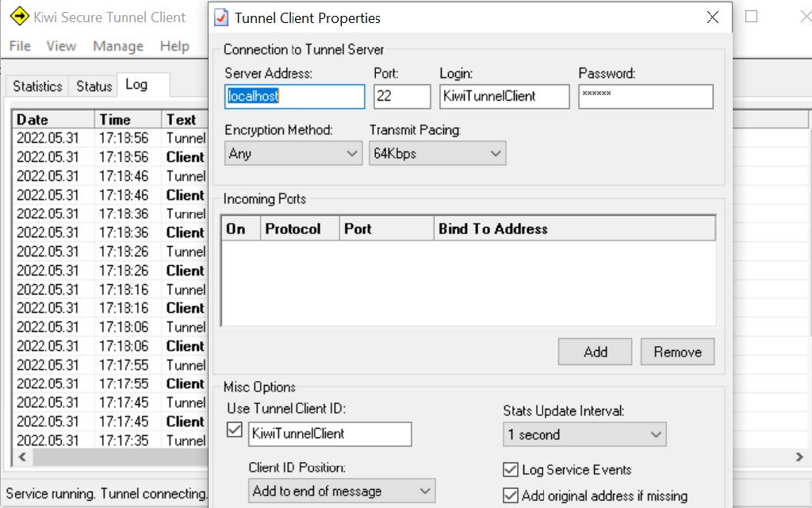Viewport: 812px width, 508px height.
Task: Click the Incoming Ports Port column header
Action: (386, 229)
